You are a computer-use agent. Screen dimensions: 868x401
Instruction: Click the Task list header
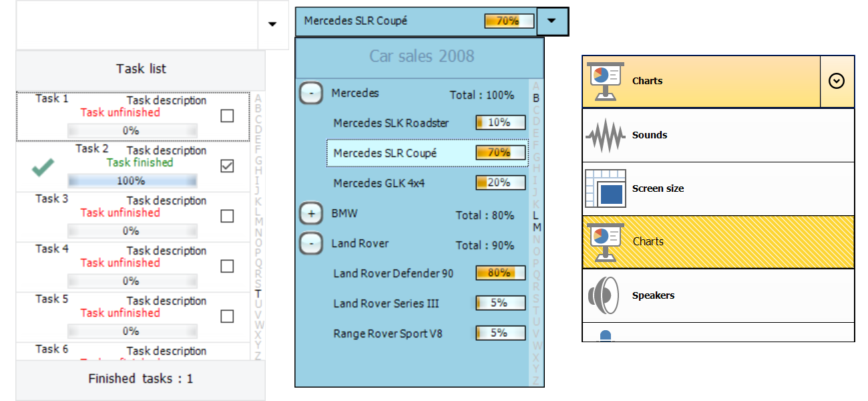click(141, 70)
